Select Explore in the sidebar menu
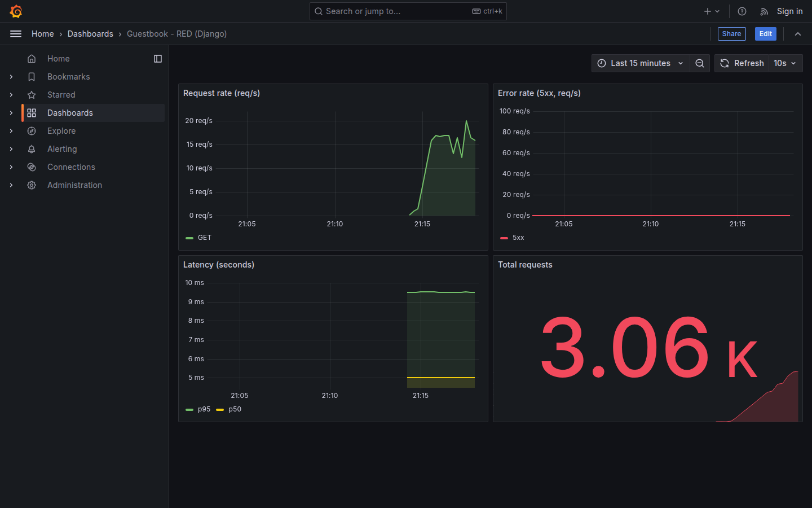This screenshot has width=812, height=508. coord(61,131)
